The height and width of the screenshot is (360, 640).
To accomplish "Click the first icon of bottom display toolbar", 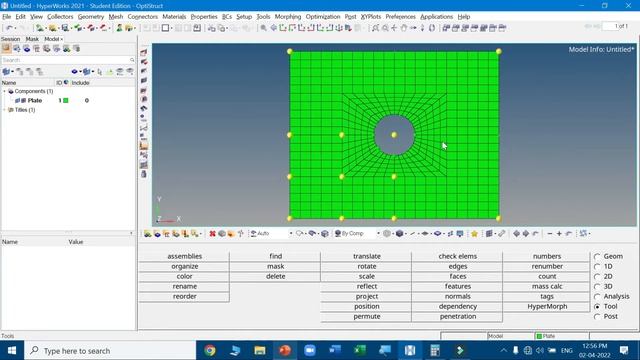I will [147, 233].
